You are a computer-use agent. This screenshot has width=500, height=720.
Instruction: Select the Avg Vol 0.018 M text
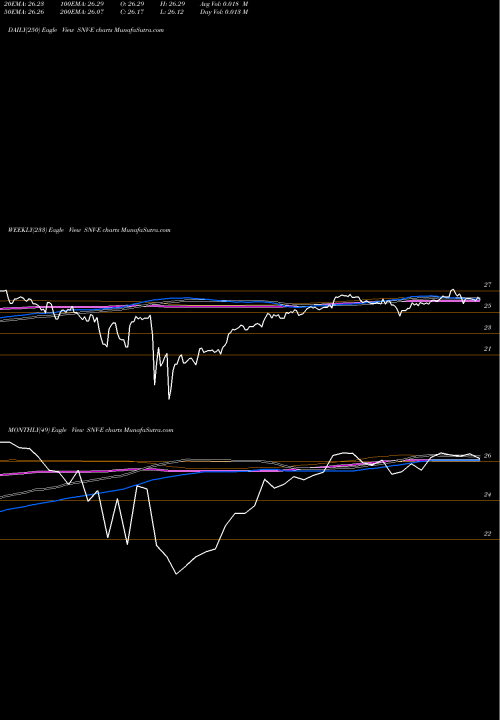[x=224, y=4]
